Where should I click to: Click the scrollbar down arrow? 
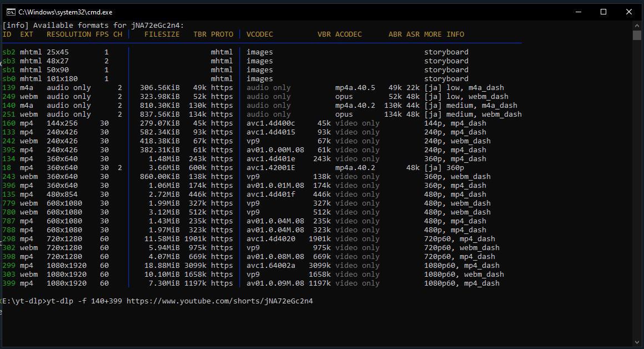click(637, 342)
